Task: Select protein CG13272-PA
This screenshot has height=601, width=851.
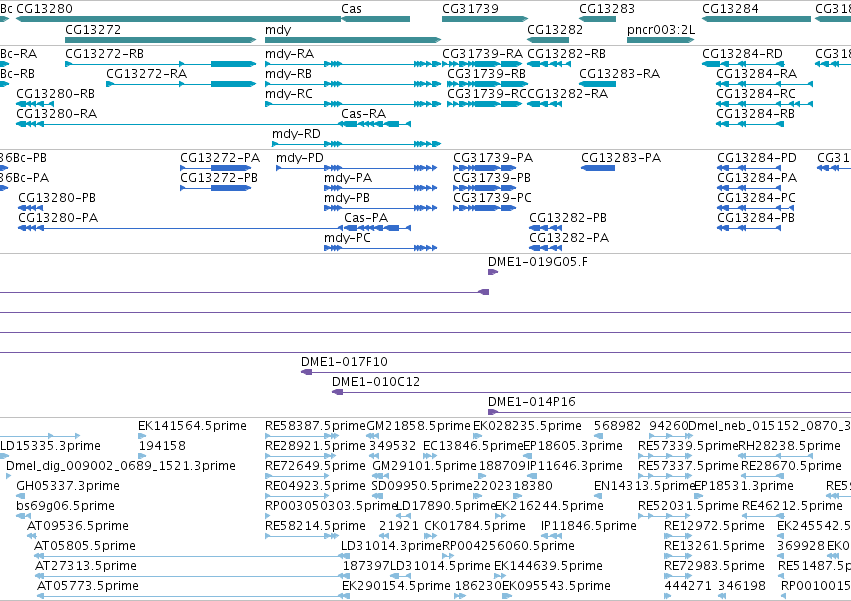Action: (x=220, y=158)
